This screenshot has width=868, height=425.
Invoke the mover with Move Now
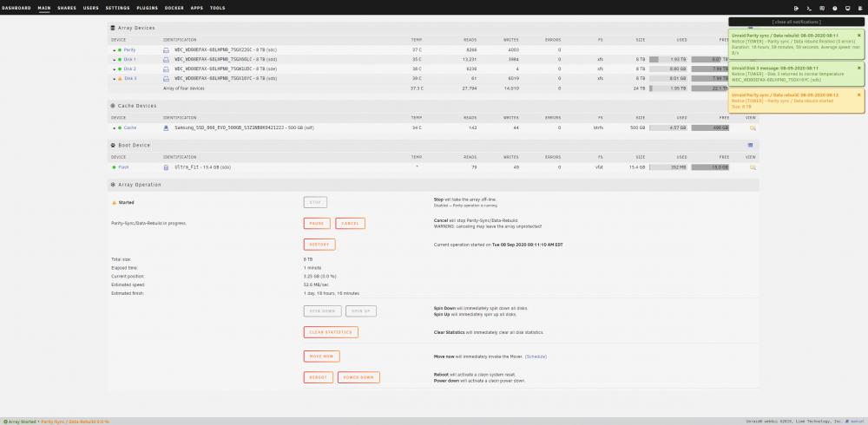[322, 356]
